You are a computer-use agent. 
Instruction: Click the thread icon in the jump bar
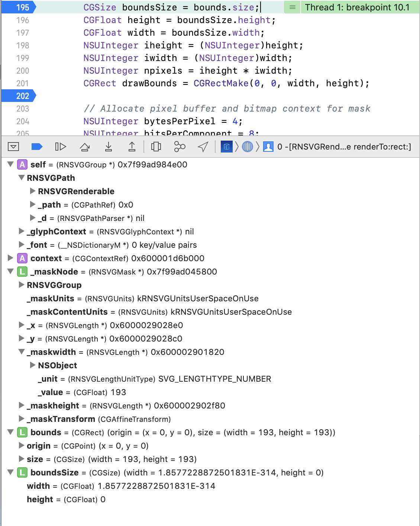(x=248, y=147)
